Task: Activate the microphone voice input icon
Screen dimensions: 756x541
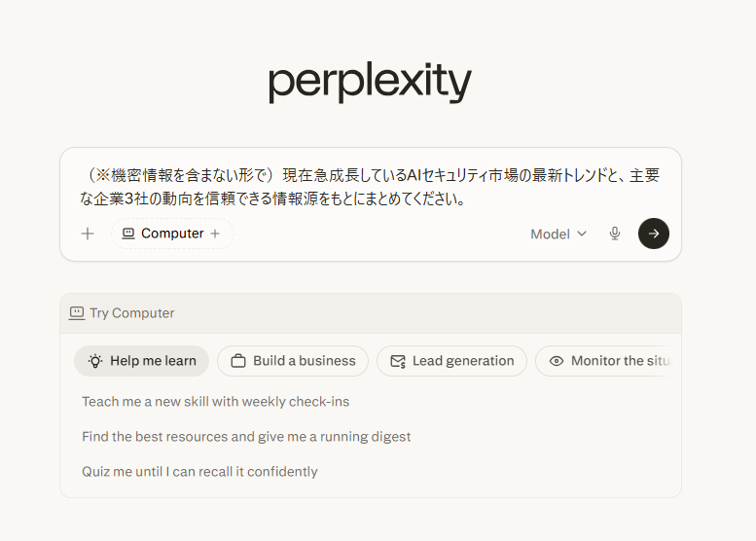Action: tap(614, 234)
